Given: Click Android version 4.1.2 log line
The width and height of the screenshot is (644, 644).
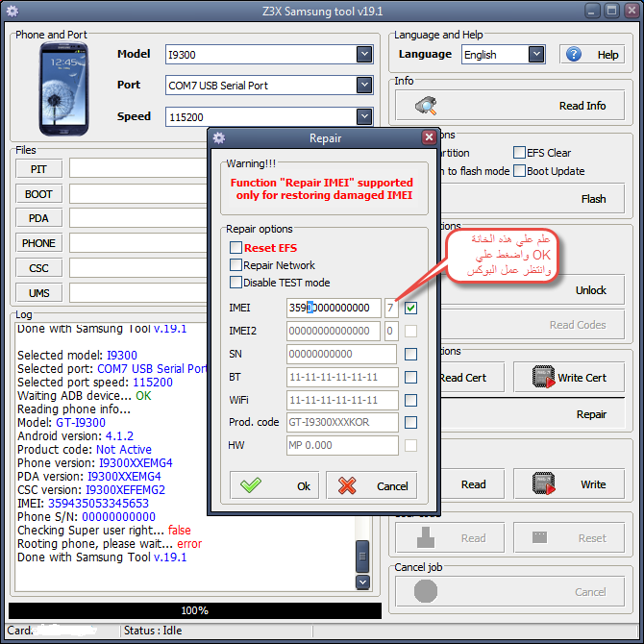Looking at the screenshot, I should click(x=75, y=435).
